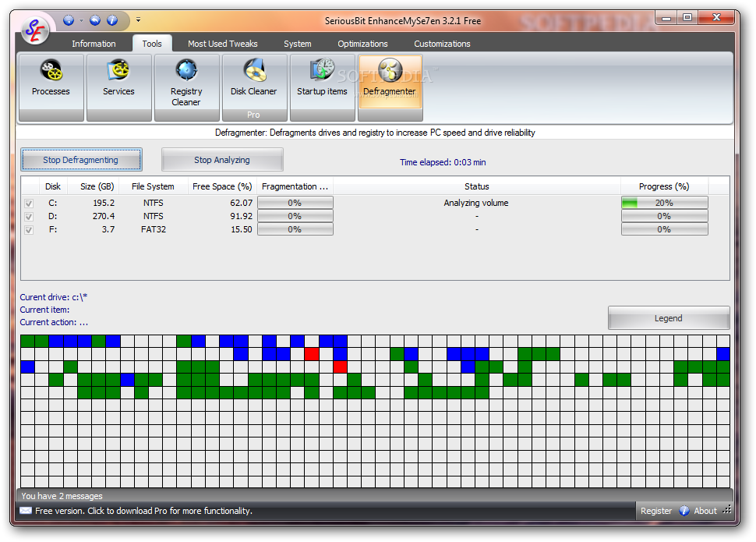
Task: Click the Free version download Pro message
Action: point(143,511)
